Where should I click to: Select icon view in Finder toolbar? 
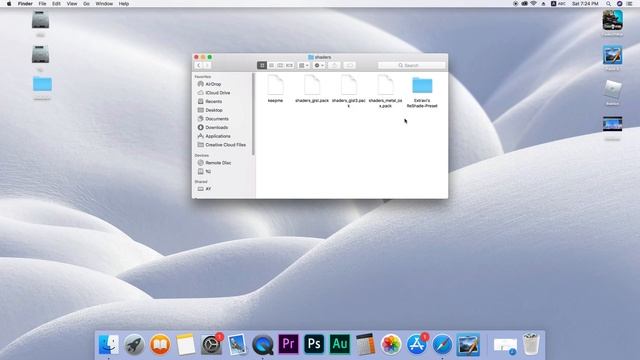tap(262, 65)
